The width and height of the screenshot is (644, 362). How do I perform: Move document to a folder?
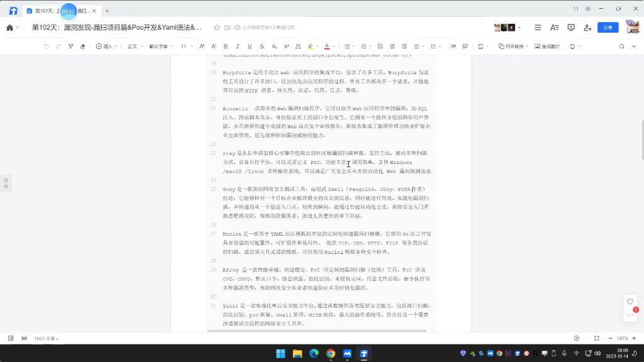point(228,28)
